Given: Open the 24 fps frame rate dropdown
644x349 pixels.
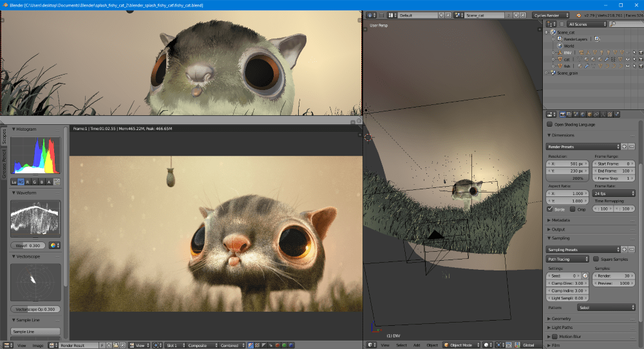Looking at the screenshot, I should [614, 193].
